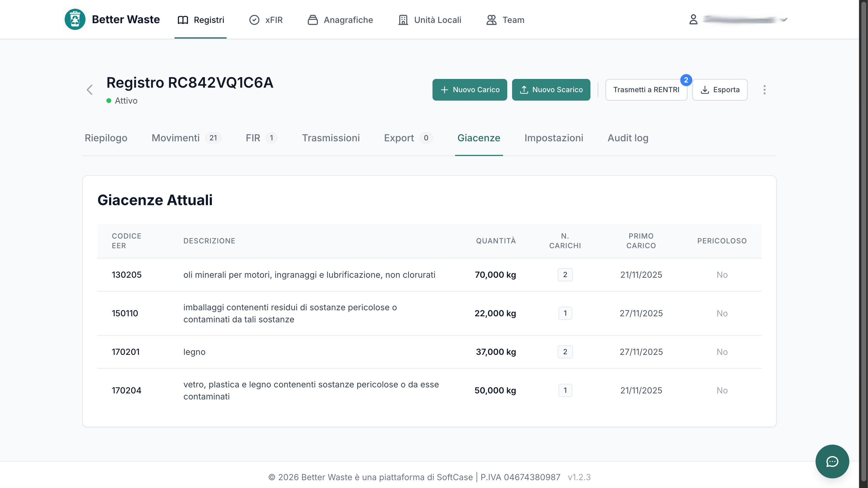Click the carichi count badge for 170204
The width and height of the screenshot is (868, 488).
565,390
